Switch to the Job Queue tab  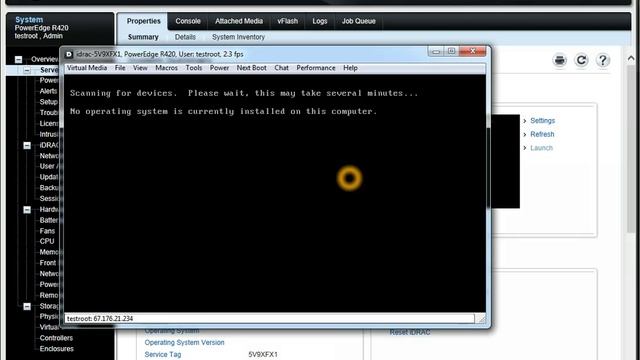click(358, 21)
